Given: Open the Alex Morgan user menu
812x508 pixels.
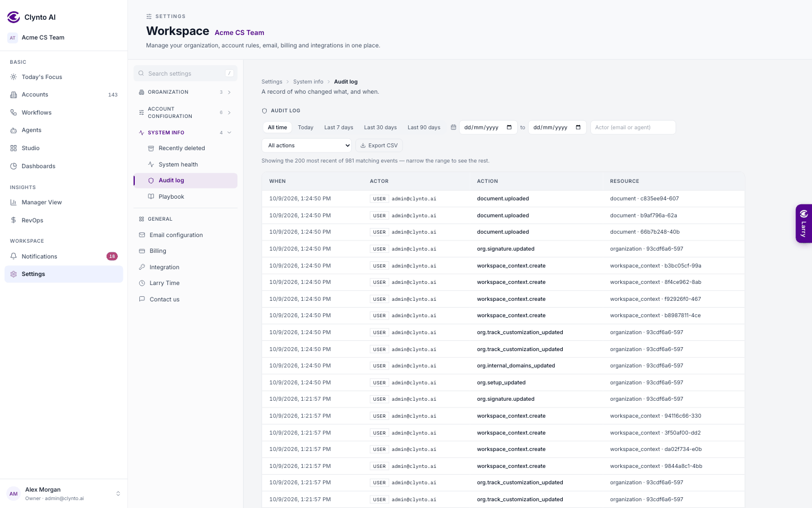Looking at the screenshot, I should [64, 493].
